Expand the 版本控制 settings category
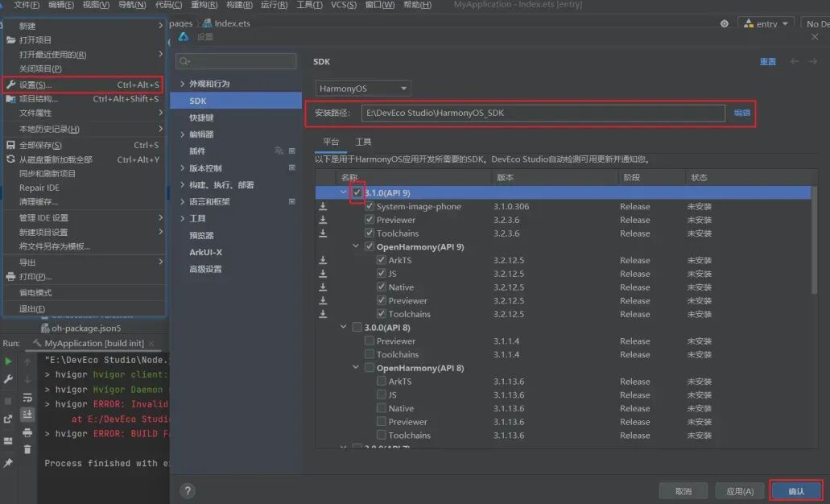Image resolution: width=830 pixels, height=504 pixels. click(x=183, y=167)
